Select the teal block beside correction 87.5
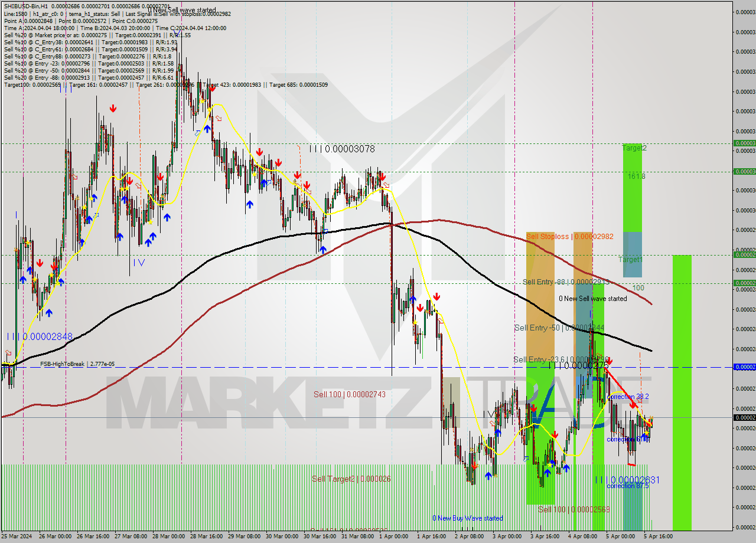This screenshot has height=543, width=756. coord(632,506)
